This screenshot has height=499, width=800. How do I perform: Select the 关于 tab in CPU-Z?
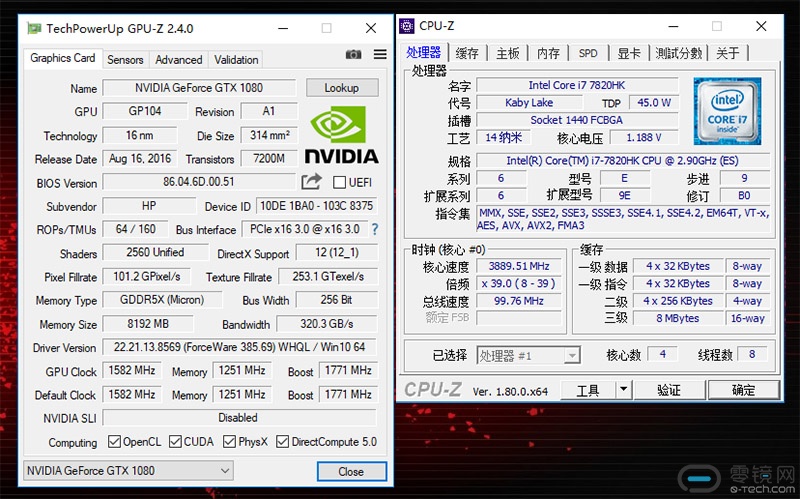728,53
